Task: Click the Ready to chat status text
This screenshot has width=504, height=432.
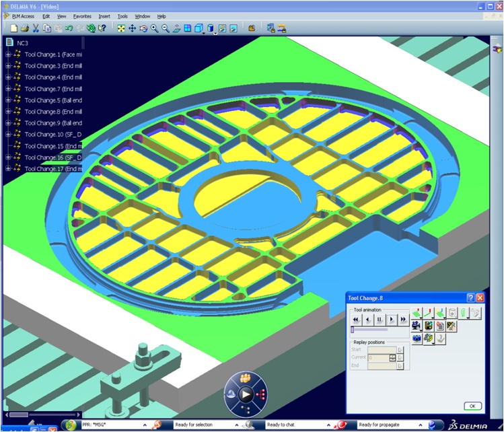Action: (x=281, y=425)
